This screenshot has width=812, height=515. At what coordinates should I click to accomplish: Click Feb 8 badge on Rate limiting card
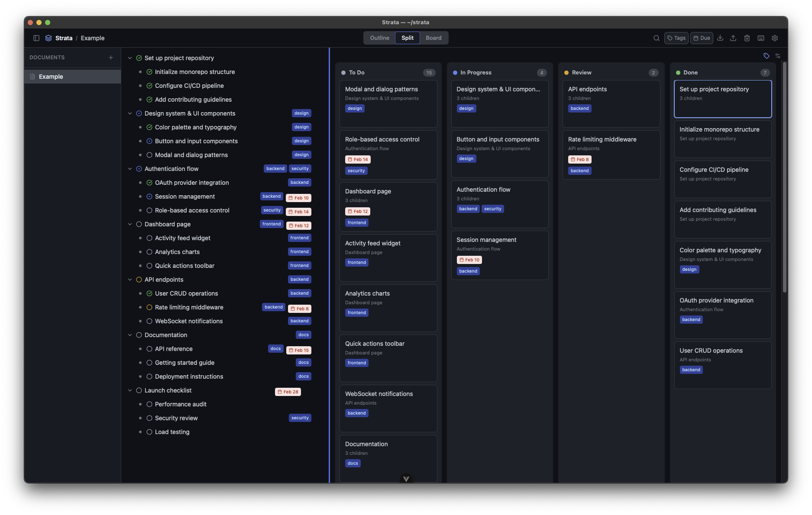click(x=580, y=160)
